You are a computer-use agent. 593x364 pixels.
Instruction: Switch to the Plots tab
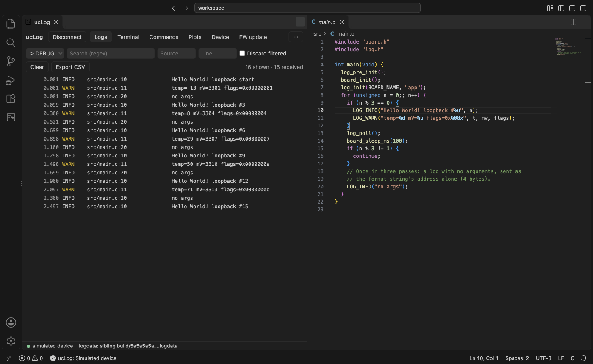coord(195,37)
